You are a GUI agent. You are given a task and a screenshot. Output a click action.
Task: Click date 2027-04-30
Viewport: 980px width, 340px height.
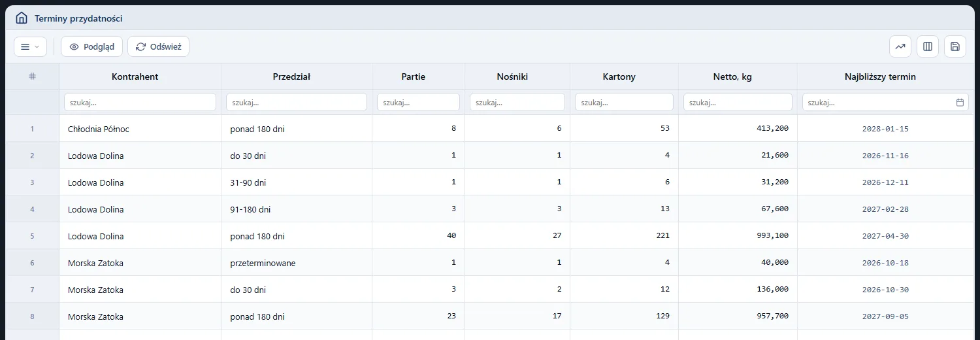pyautogui.click(x=885, y=236)
